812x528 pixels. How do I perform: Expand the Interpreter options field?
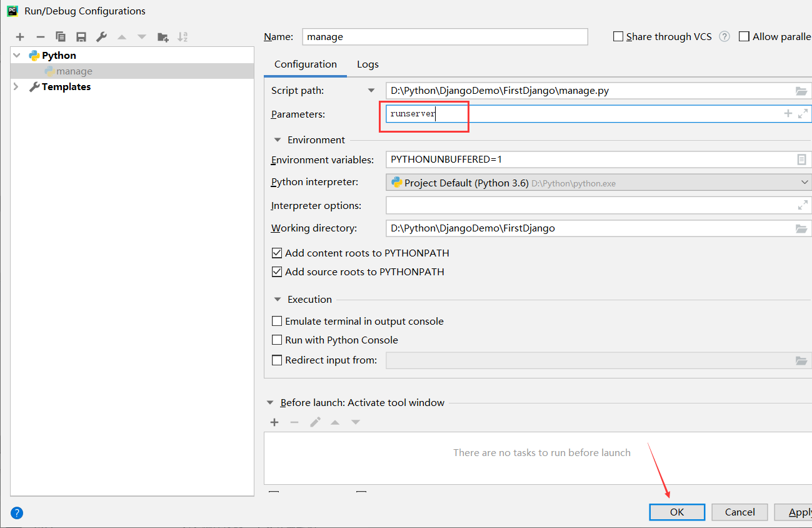(803, 205)
